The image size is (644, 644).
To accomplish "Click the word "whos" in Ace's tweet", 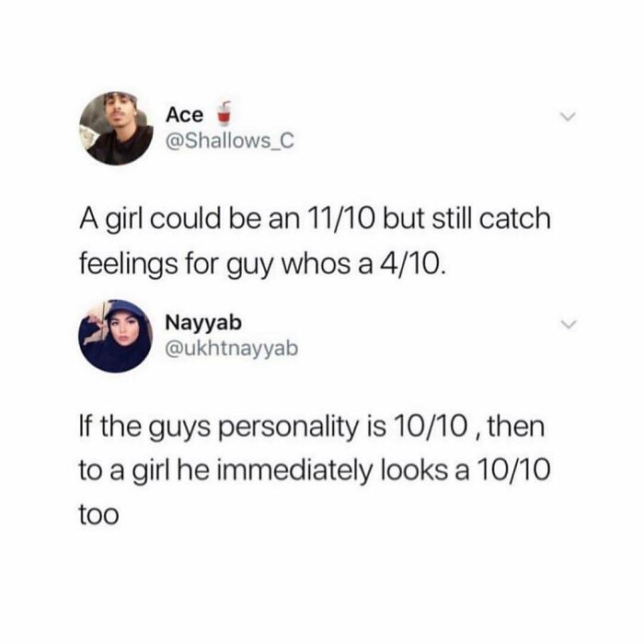I will (316, 263).
